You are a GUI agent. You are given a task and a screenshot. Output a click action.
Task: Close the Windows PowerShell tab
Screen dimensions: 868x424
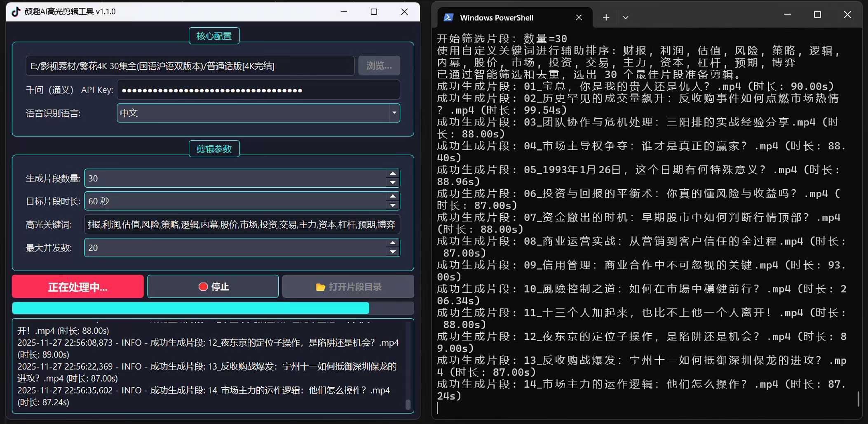click(x=579, y=17)
